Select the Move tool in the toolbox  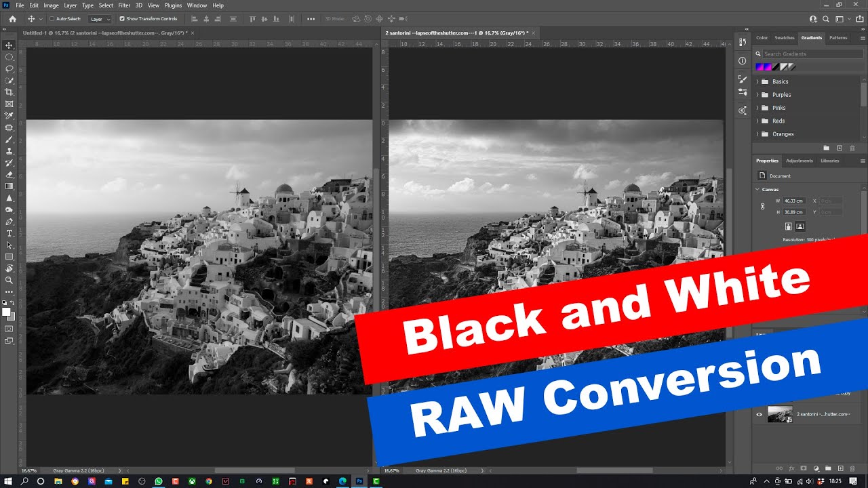(x=9, y=45)
